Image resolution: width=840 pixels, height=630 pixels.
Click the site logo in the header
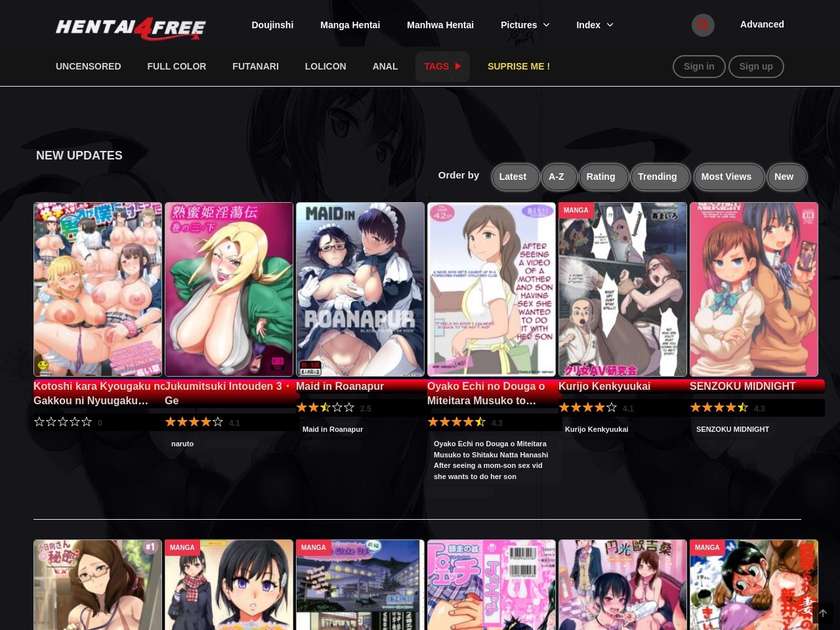(131, 28)
